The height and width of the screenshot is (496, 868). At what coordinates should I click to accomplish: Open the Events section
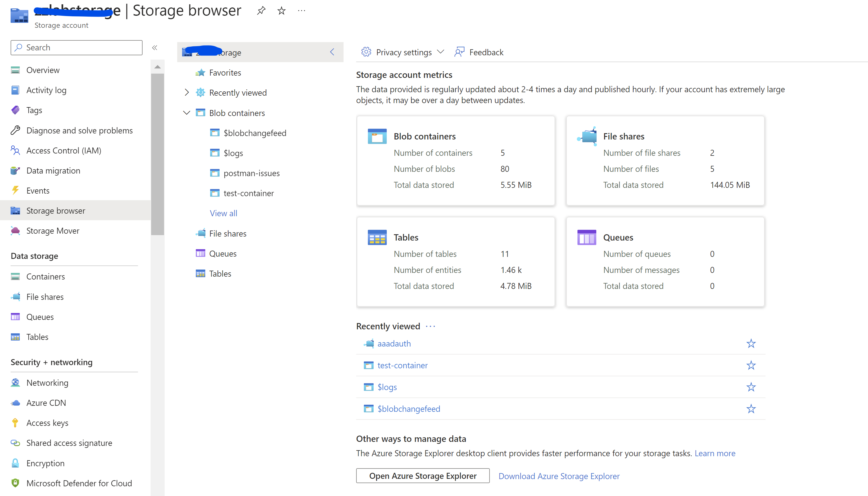[x=38, y=190]
